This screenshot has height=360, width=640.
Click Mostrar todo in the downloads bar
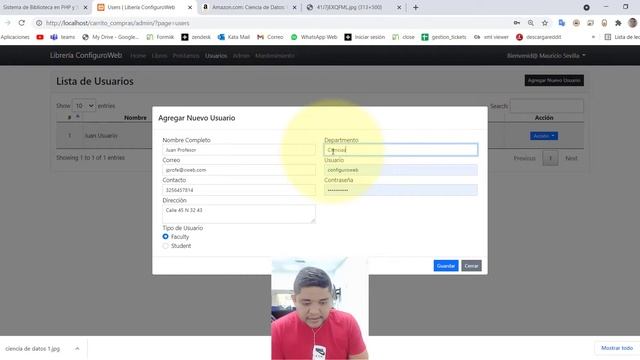617,348
